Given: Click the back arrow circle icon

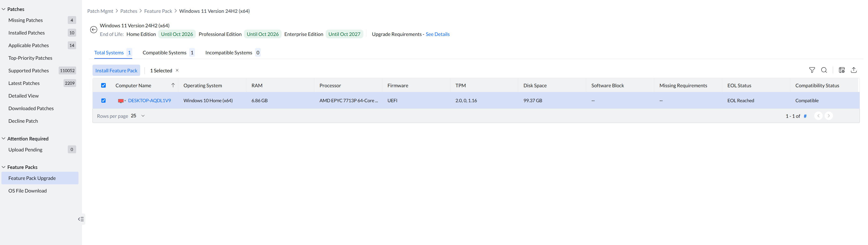Looking at the screenshot, I should (94, 30).
